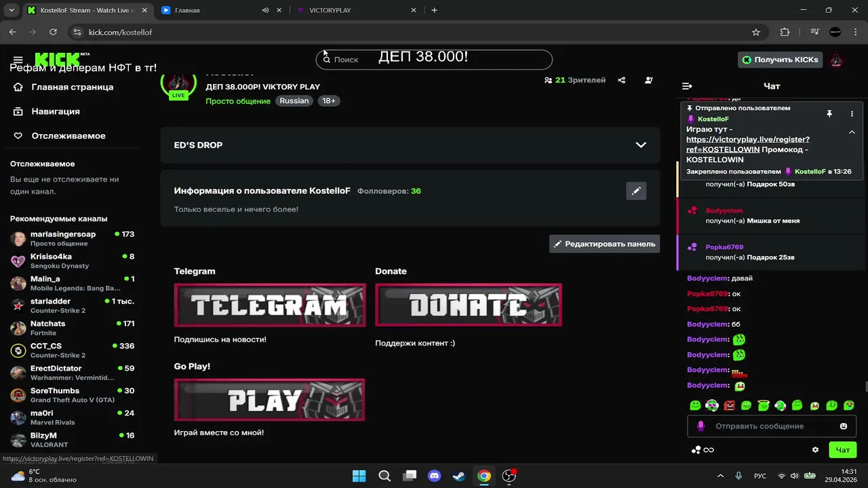The image size is (868, 488).
Task: Select the halo angel emote
Action: 763,405
